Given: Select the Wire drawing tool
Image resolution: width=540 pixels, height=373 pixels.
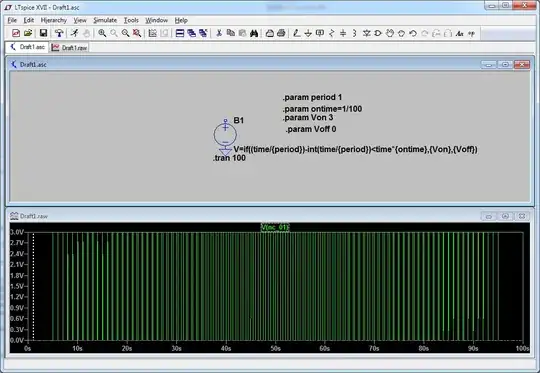Looking at the screenshot, I should tap(296, 33).
